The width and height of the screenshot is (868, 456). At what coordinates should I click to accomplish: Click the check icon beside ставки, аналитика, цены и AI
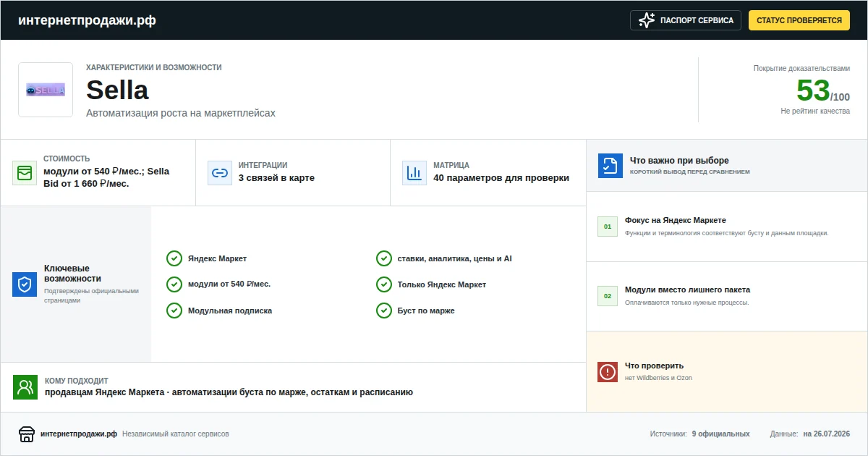[384, 258]
